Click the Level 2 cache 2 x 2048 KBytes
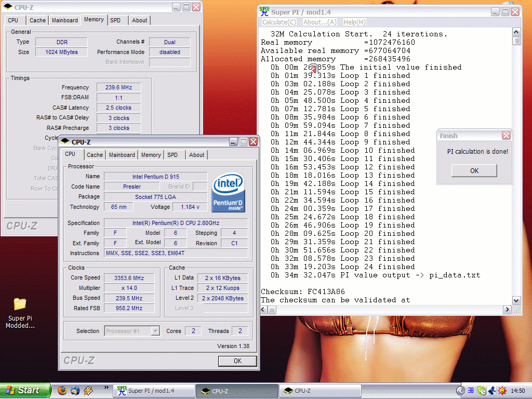 (222, 298)
